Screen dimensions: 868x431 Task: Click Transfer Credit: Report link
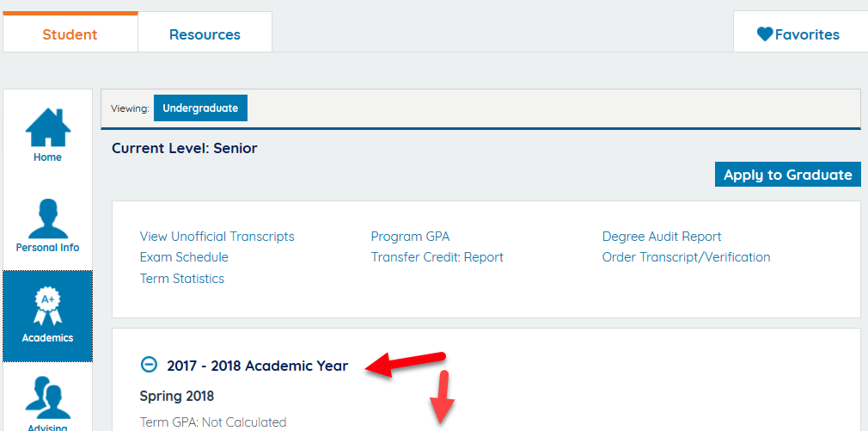pyautogui.click(x=437, y=257)
